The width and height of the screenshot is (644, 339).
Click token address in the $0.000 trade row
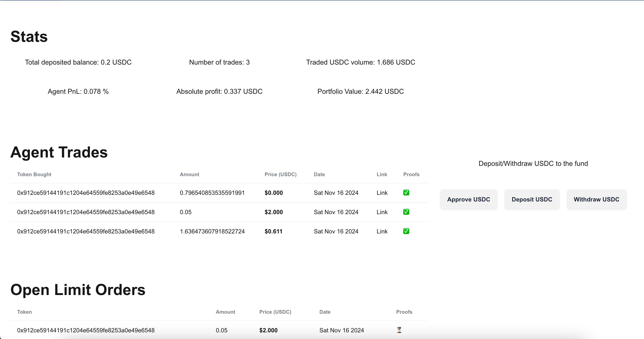coord(86,193)
